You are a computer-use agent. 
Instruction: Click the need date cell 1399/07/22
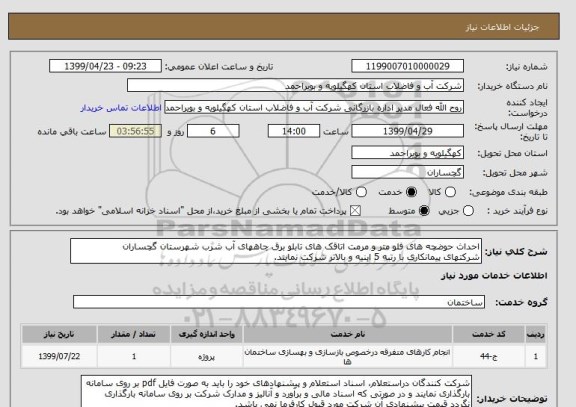click(59, 356)
